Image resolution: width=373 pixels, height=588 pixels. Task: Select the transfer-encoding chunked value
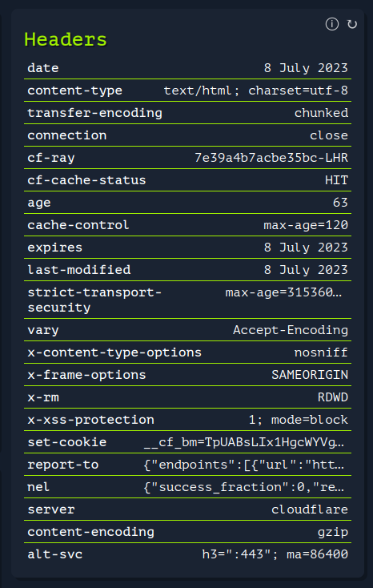tap(321, 113)
